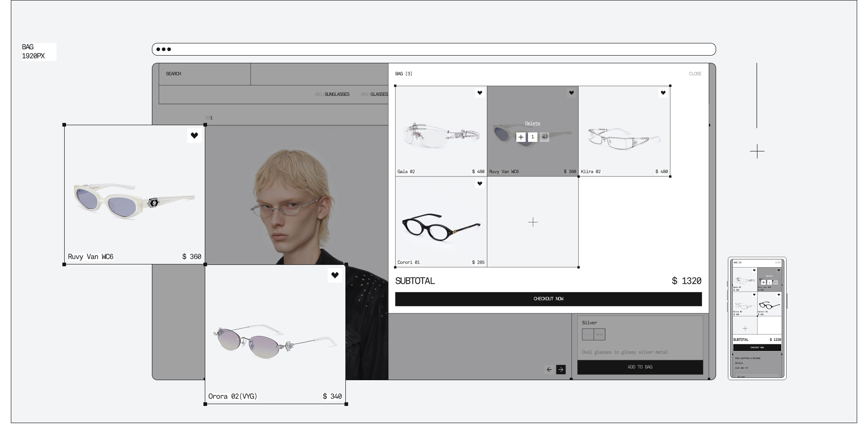Go to previous product image with left arrow
868x424 pixels.
pos(549,369)
